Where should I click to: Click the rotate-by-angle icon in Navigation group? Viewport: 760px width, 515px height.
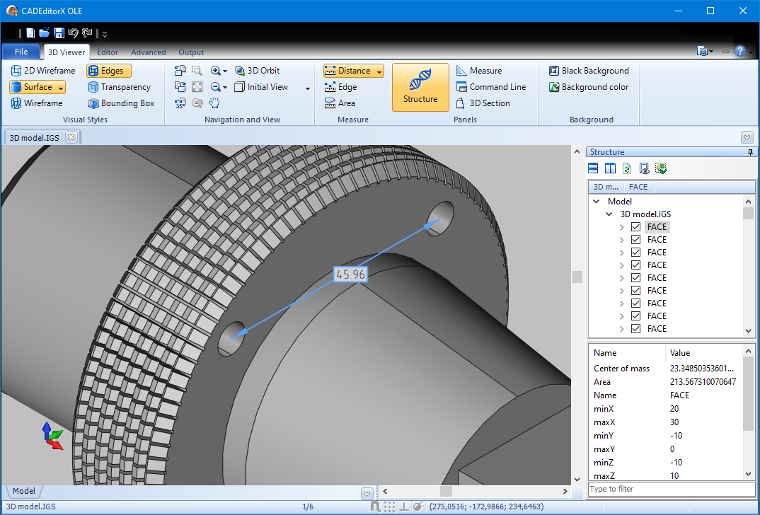click(180, 103)
